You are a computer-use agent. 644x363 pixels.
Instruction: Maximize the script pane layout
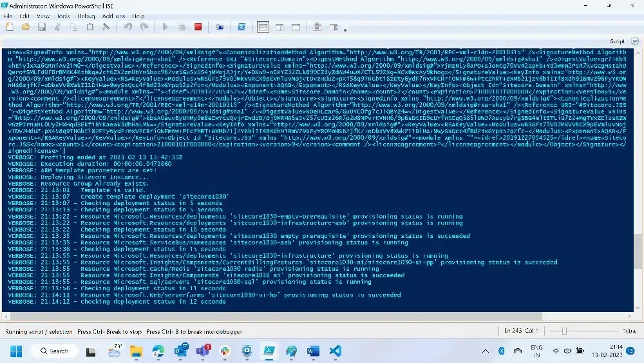(x=296, y=27)
